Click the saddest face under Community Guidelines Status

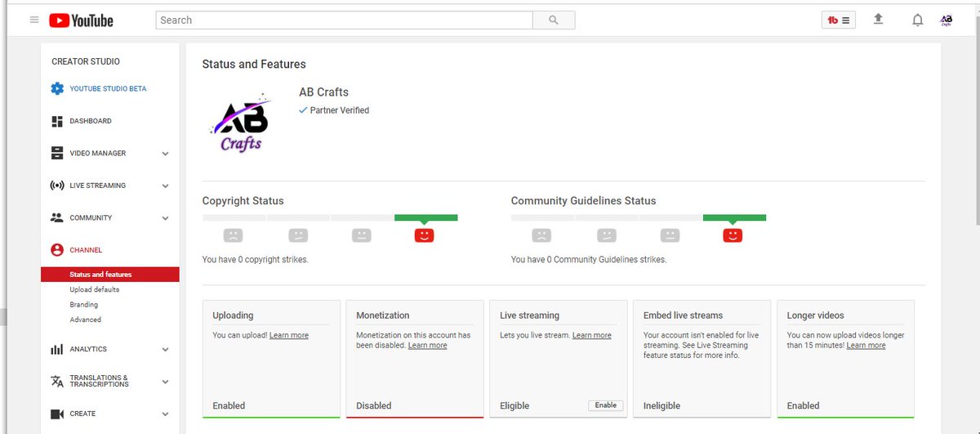541,235
